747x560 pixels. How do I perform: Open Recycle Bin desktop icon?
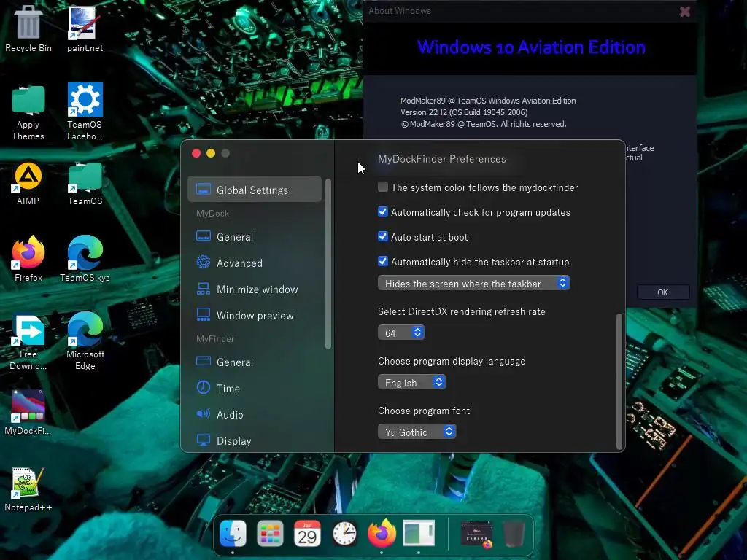click(28, 28)
